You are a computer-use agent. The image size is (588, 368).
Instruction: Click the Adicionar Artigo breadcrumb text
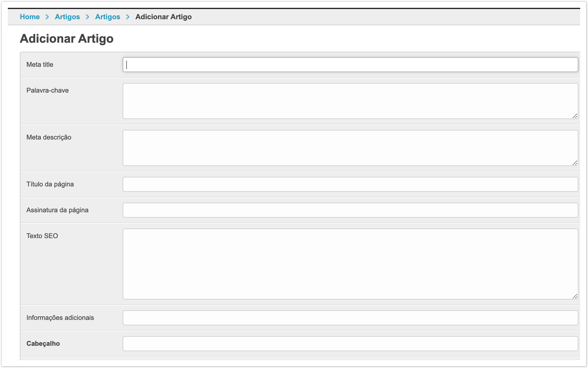[164, 17]
